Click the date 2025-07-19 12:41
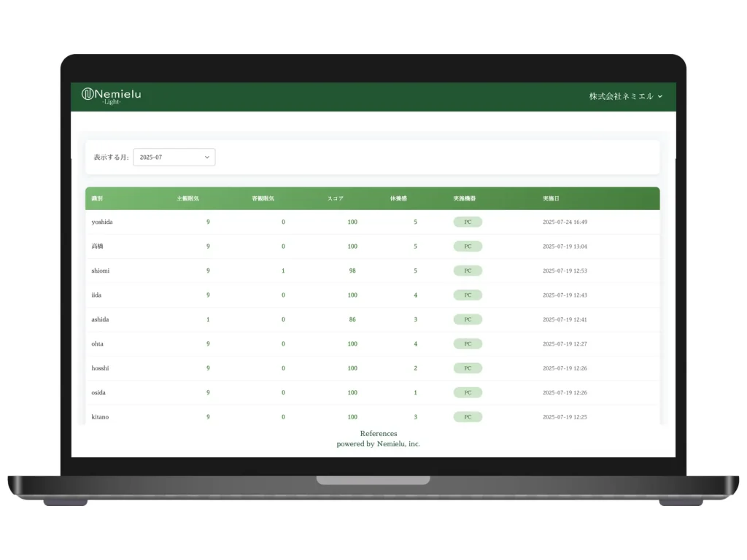Viewport: 747px width, 560px height. click(565, 319)
